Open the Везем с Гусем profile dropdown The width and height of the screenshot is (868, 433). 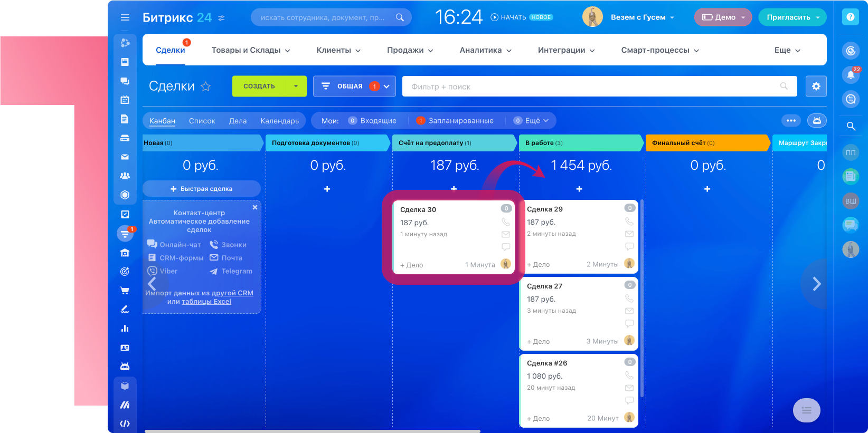pos(643,17)
